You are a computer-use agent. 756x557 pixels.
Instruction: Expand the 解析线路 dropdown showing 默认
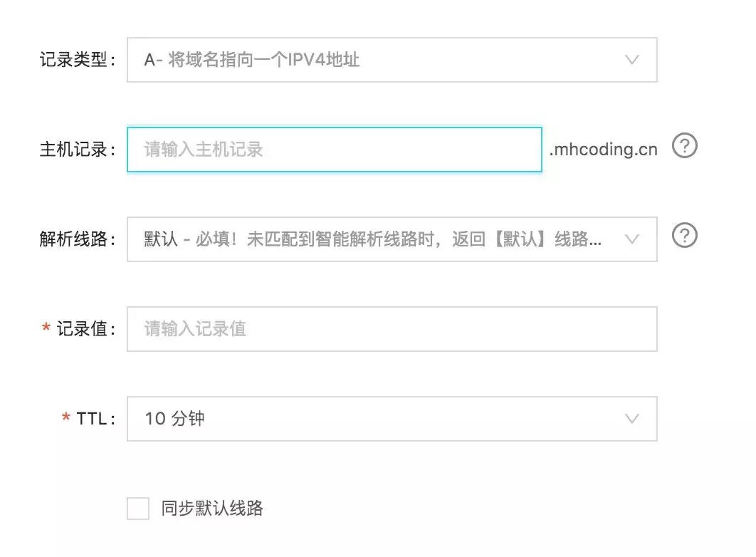point(392,239)
